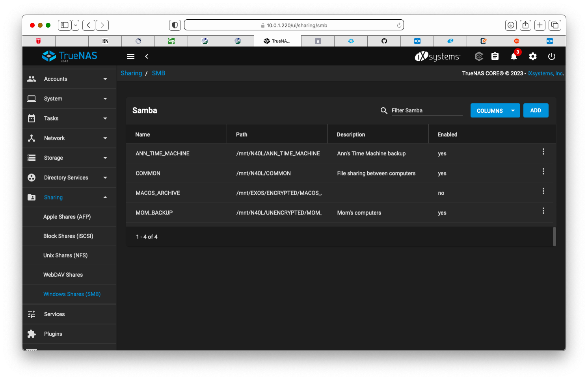Click the Network nodes icon
This screenshot has height=380, width=588.
point(32,138)
